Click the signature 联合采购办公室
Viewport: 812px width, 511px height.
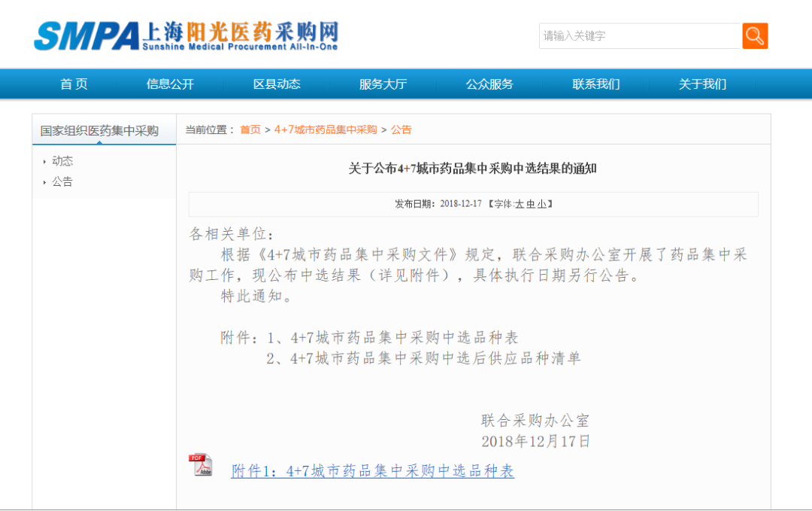pyautogui.click(x=535, y=420)
